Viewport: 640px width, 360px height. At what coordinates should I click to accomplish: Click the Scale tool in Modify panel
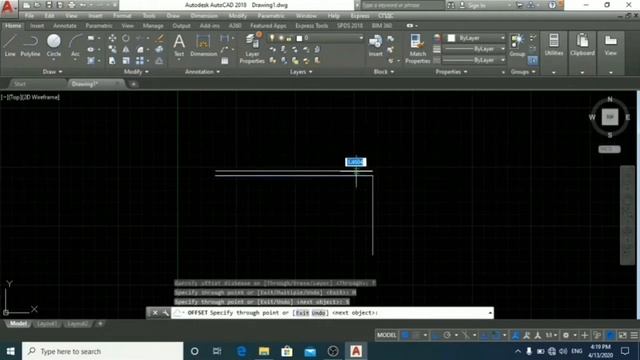pyautogui.click(x=126, y=60)
